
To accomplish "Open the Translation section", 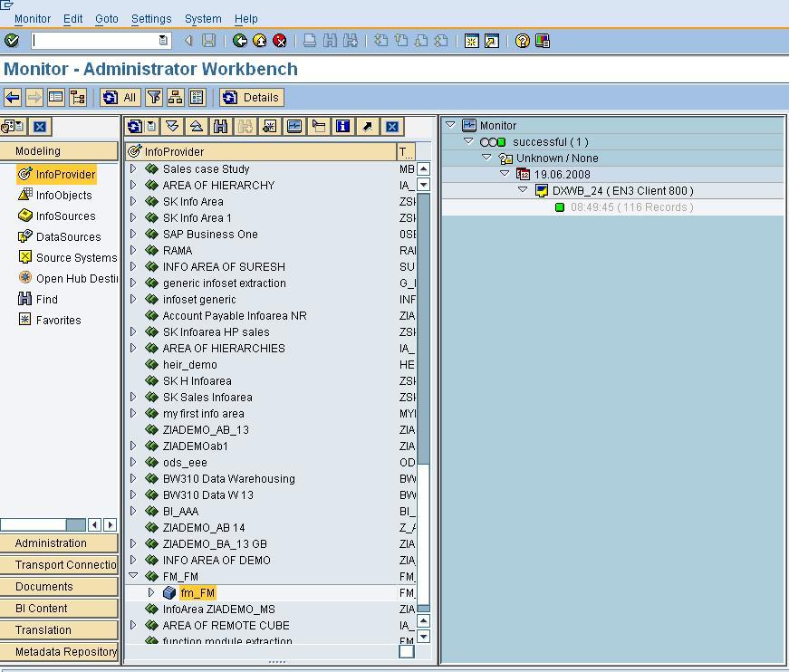I will click(59, 629).
